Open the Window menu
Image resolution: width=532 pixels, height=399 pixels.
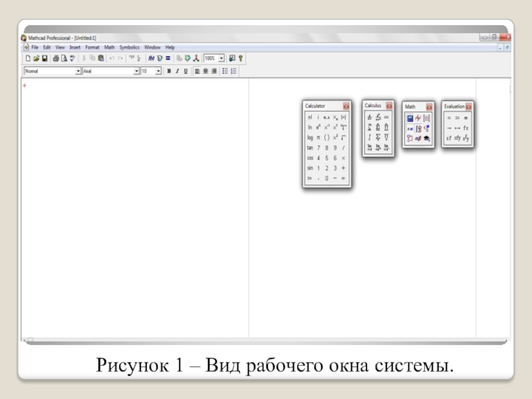coord(152,47)
